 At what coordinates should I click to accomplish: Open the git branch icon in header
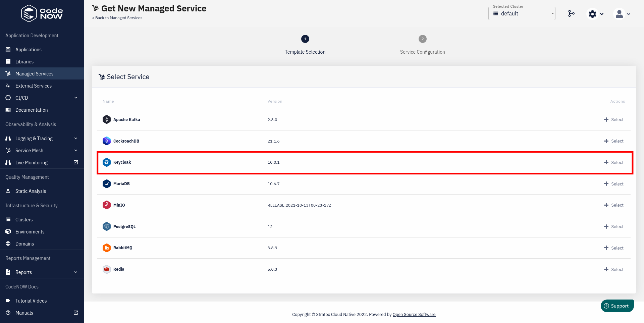click(x=571, y=13)
